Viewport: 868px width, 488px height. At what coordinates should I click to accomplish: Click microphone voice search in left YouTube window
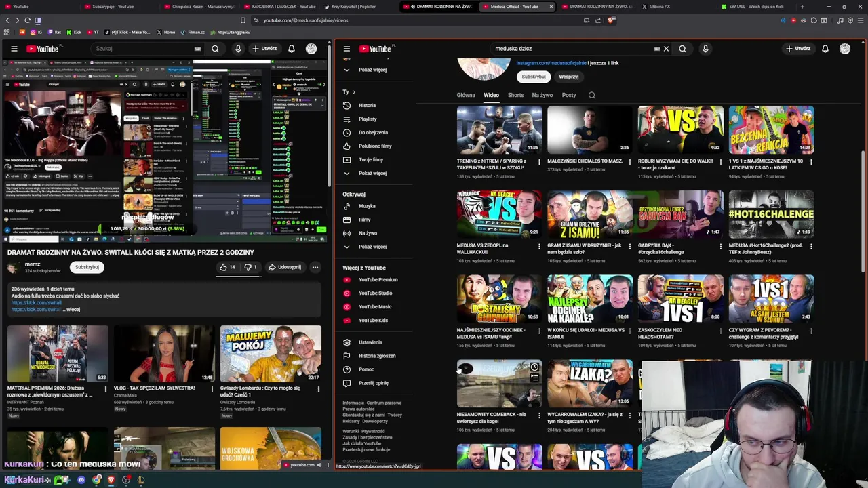click(238, 49)
